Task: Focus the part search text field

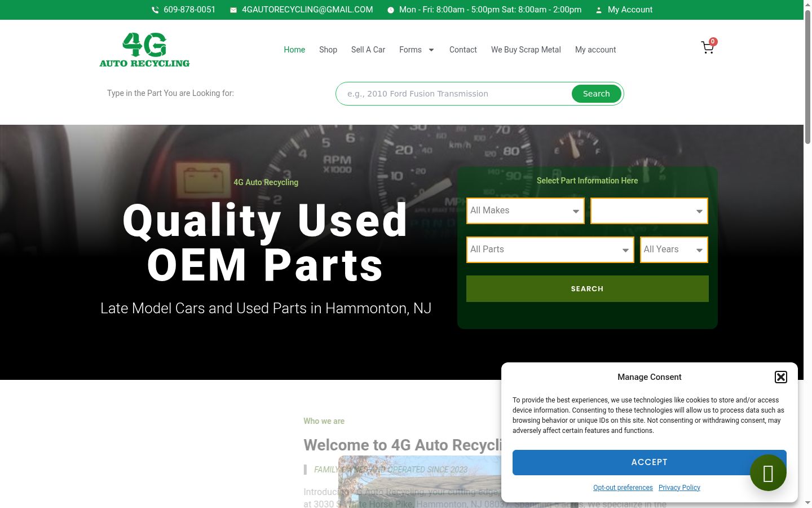Action: pos(454,94)
